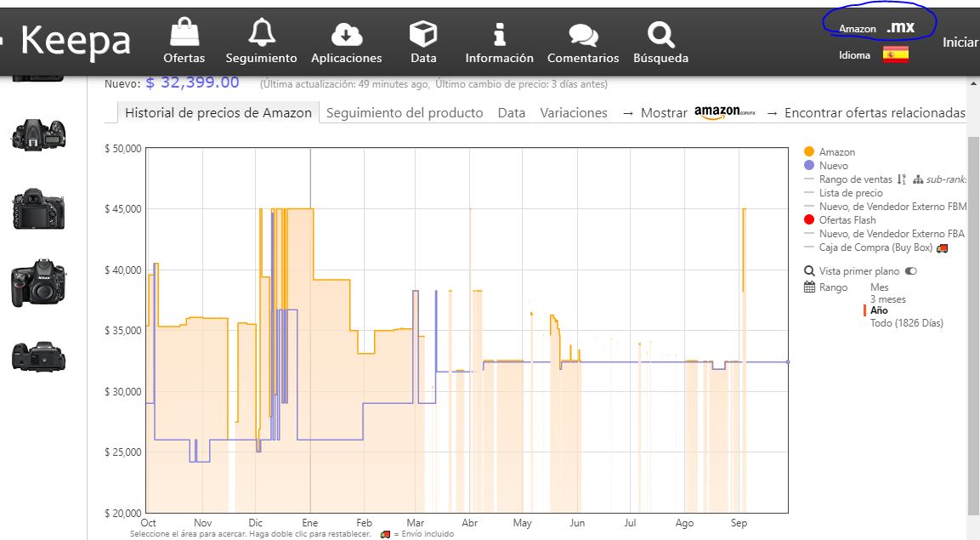The image size is (980, 540).
Task: Switch to the Data tab
Action: pos(512,112)
